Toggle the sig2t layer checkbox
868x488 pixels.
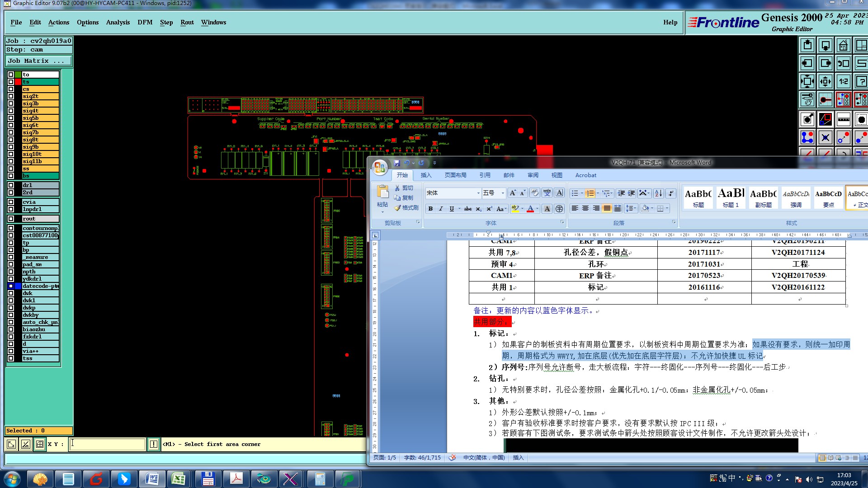(x=11, y=96)
